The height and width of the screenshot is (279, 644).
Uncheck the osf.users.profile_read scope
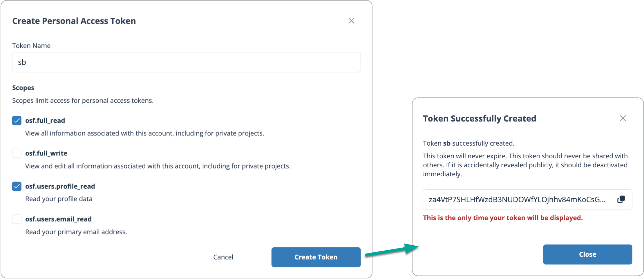click(x=17, y=186)
